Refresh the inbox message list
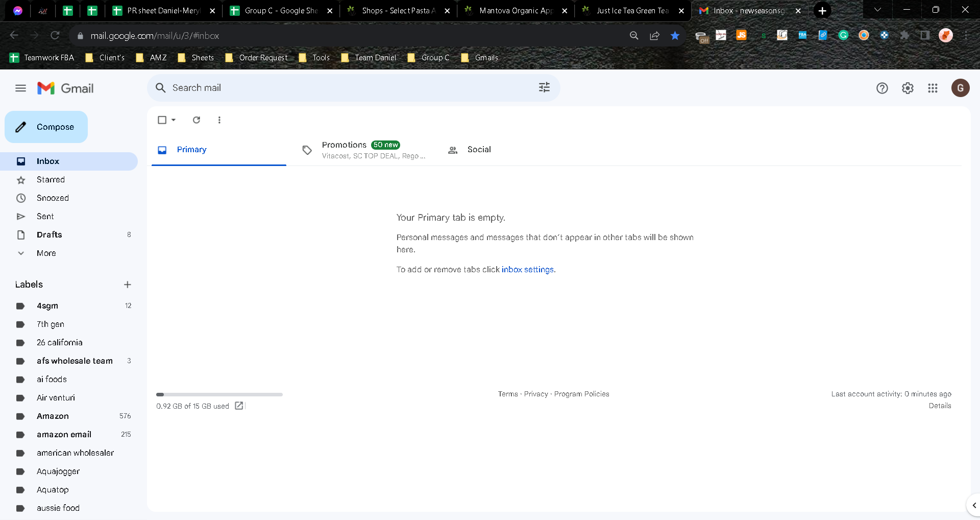 197,120
